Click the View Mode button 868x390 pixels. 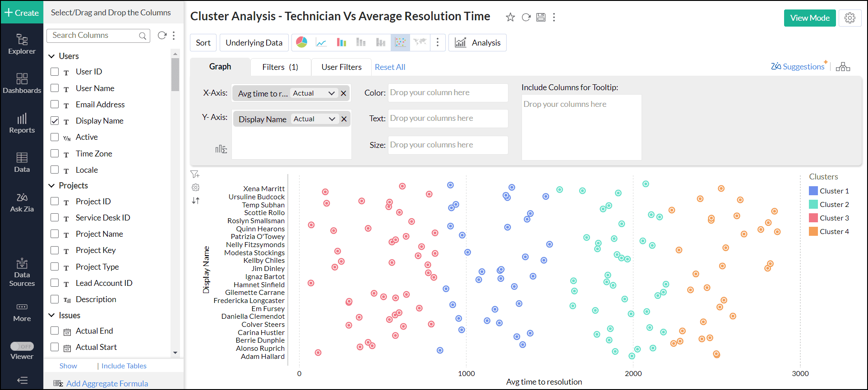(x=810, y=18)
